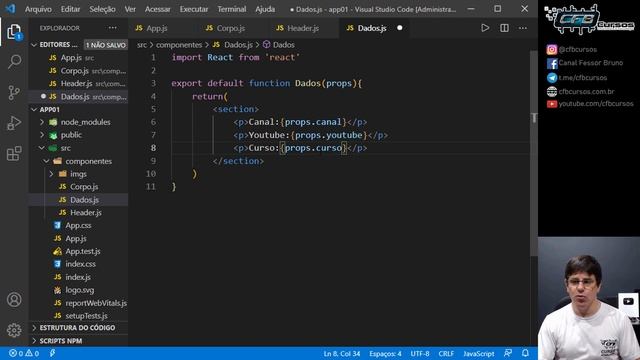Screen dimensions: 640x360
Task: Click CRLF end-of-line selector
Action: pyautogui.click(x=446, y=353)
